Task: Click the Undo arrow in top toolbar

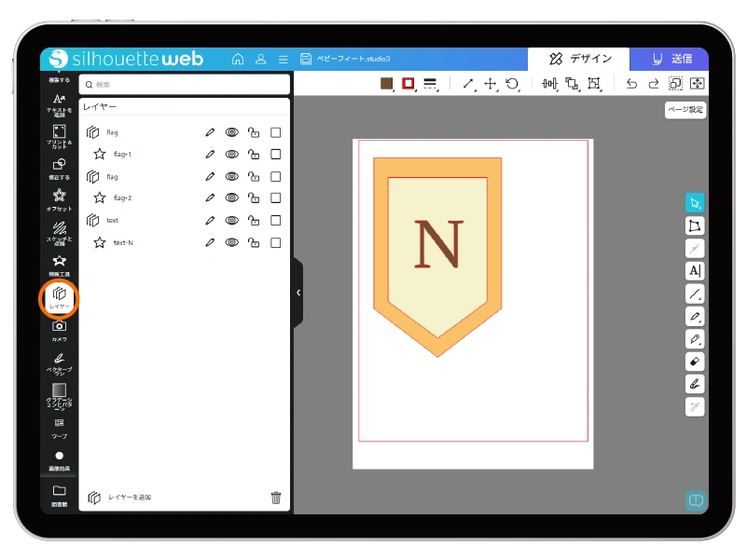Action: click(631, 84)
